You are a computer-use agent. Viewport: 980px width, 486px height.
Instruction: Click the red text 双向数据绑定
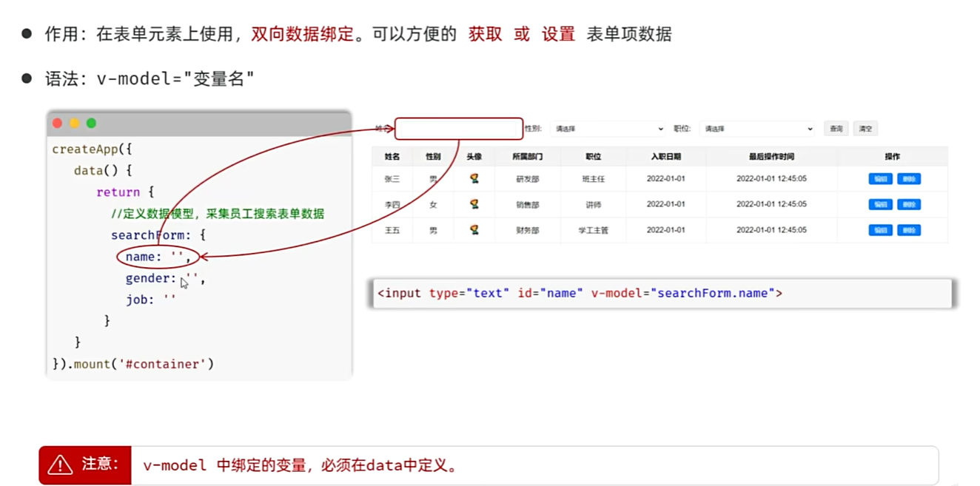[302, 34]
